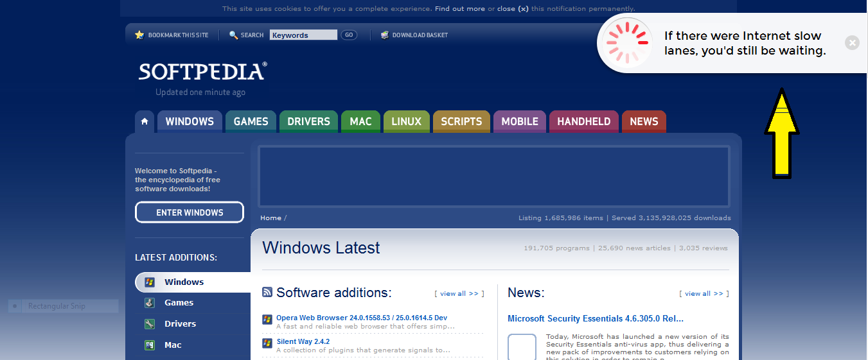The width and height of the screenshot is (868, 360).
Task: Click close (x) in cookie notice
Action: (x=513, y=9)
